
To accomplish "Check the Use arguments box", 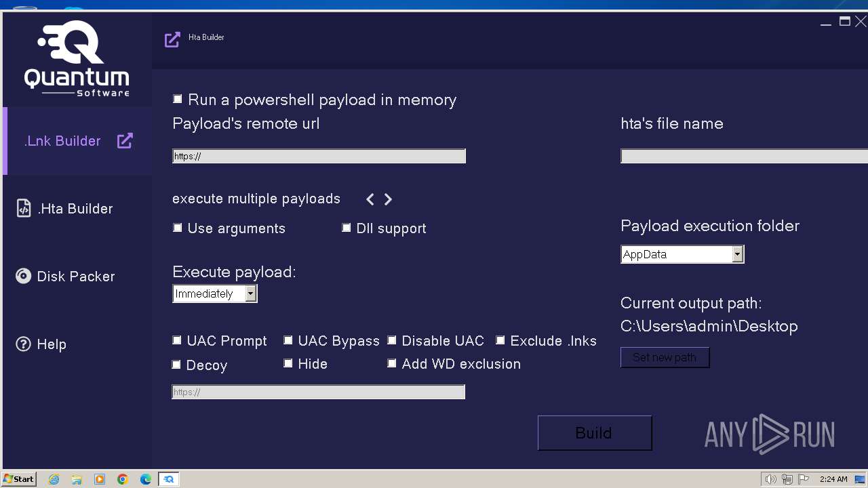I will 178,228.
